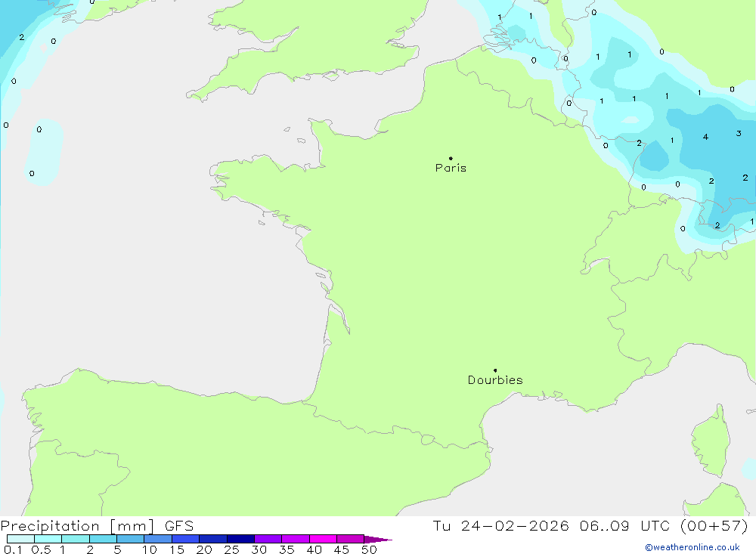Click the legend arrow tip above 50 mm
The image size is (756, 554).
tap(379, 540)
